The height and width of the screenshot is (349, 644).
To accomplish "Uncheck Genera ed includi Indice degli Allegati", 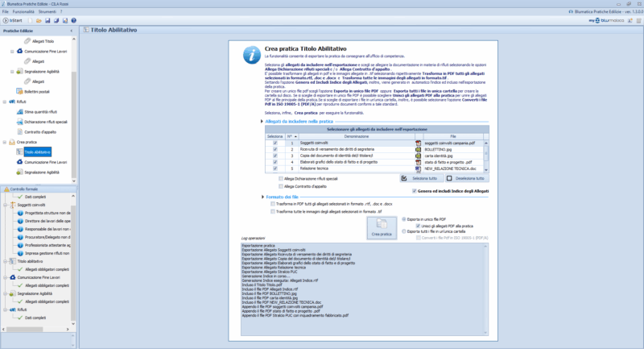I will pos(415,190).
